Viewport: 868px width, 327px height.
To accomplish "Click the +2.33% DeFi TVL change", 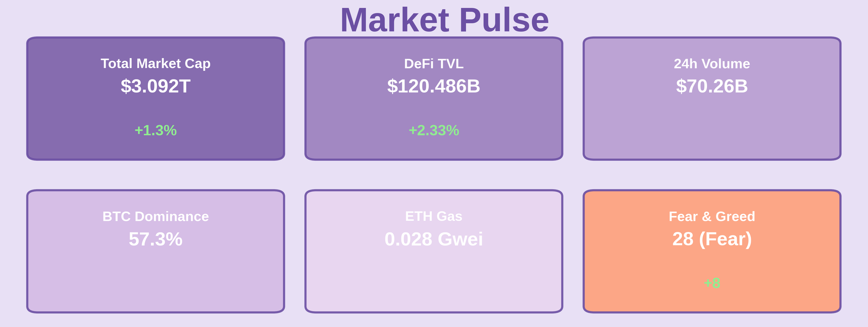I will 434,130.
